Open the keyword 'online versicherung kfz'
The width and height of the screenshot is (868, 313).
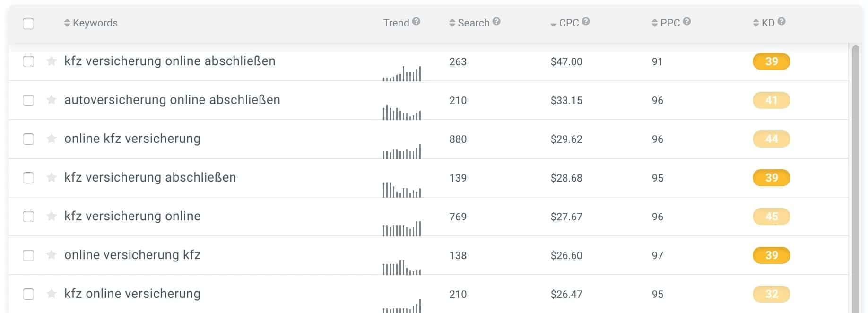[x=132, y=255]
